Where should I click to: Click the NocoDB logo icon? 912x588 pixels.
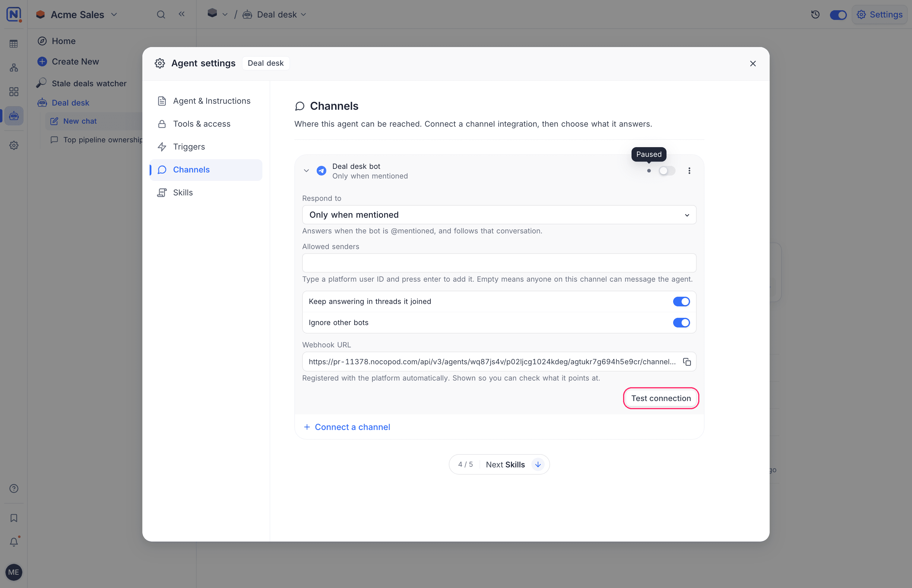[x=14, y=14]
